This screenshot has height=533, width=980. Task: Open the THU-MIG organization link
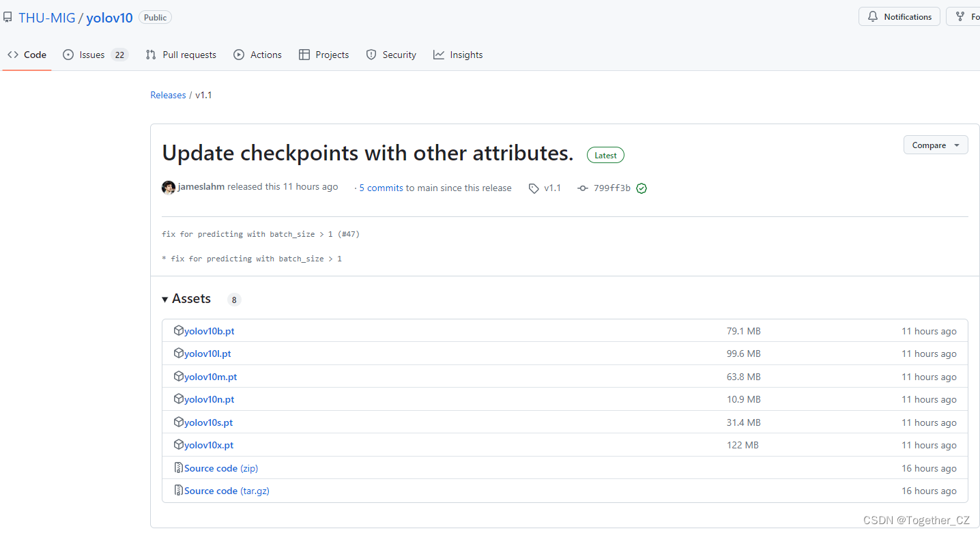click(x=46, y=18)
